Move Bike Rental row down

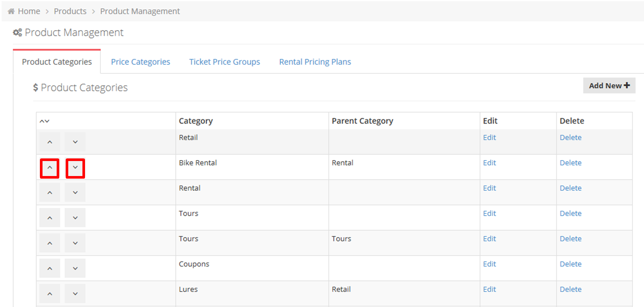pyautogui.click(x=75, y=168)
